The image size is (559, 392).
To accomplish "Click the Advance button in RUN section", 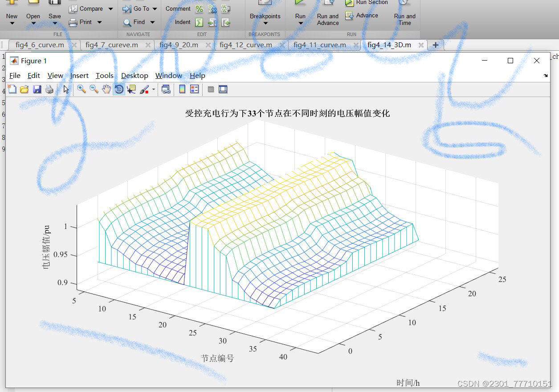I will point(362,16).
